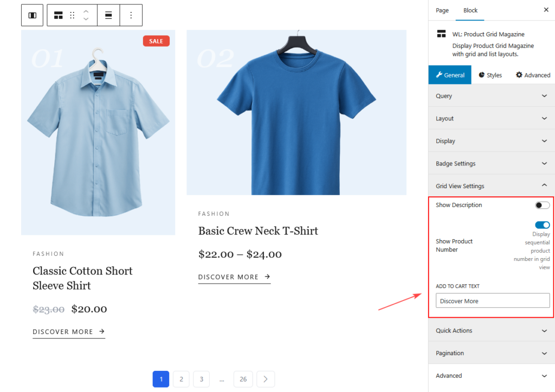
Task: Switch to the Page tab
Action: (x=442, y=10)
